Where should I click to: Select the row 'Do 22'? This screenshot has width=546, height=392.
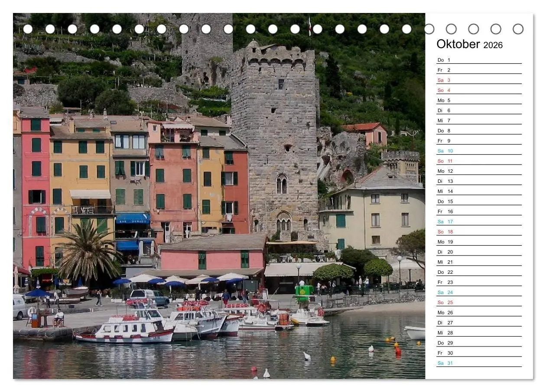tap(479, 272)
